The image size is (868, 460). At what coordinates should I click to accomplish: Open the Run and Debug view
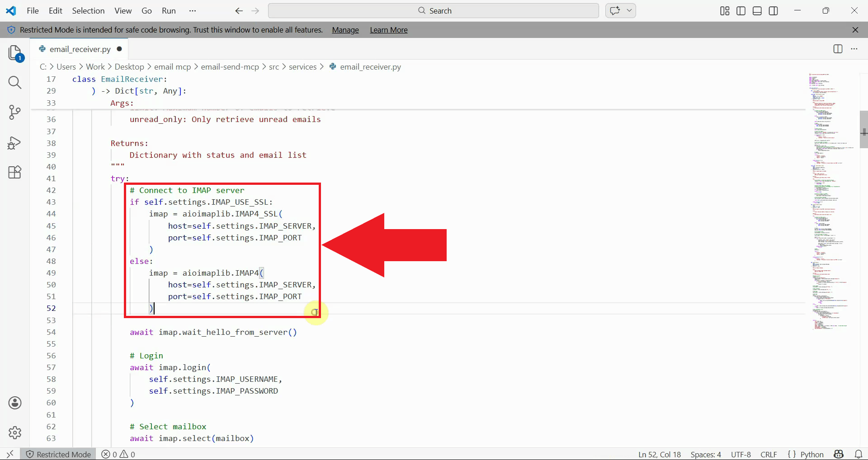coord(15,143)
